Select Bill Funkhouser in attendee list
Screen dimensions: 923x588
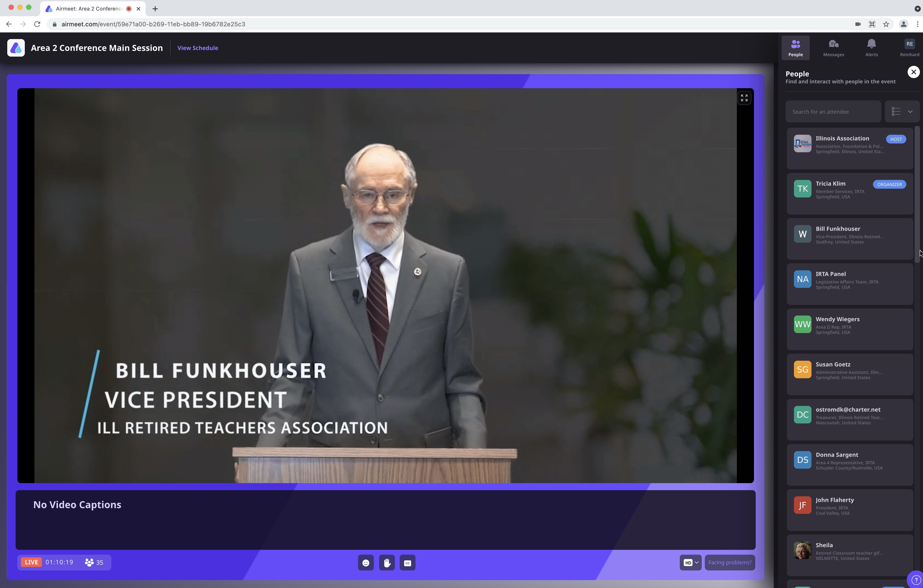[x=850, y=239]
